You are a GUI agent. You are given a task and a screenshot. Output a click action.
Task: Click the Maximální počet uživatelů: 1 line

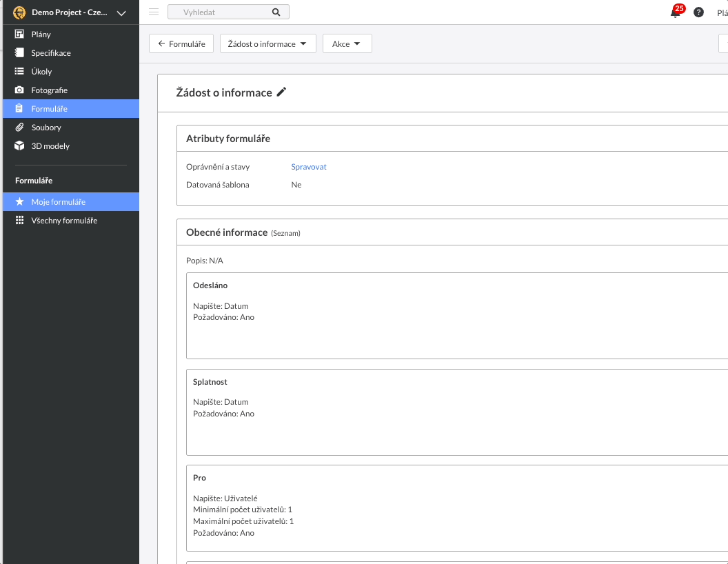click(x=243, y=521)
